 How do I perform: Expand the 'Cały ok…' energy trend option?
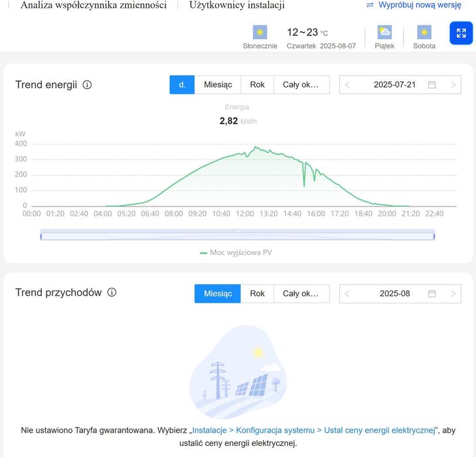pyautogui.click(x=301, y=85)
